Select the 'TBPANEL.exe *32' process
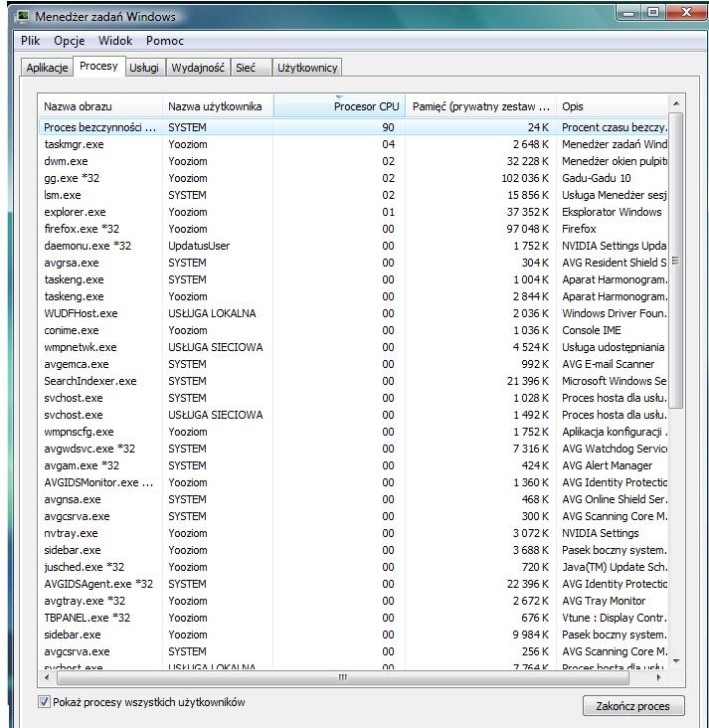 point(354,618)
